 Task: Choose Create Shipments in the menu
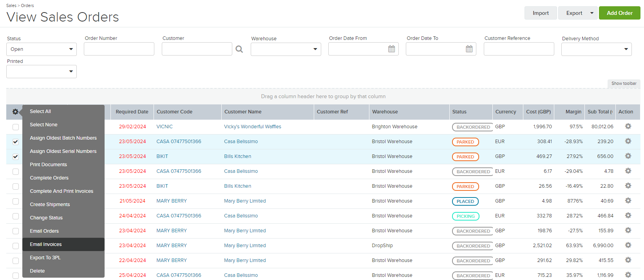click(63, 205)
